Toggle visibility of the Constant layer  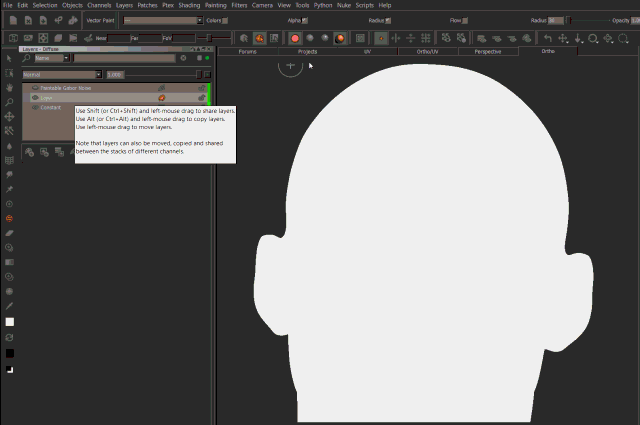35,108
